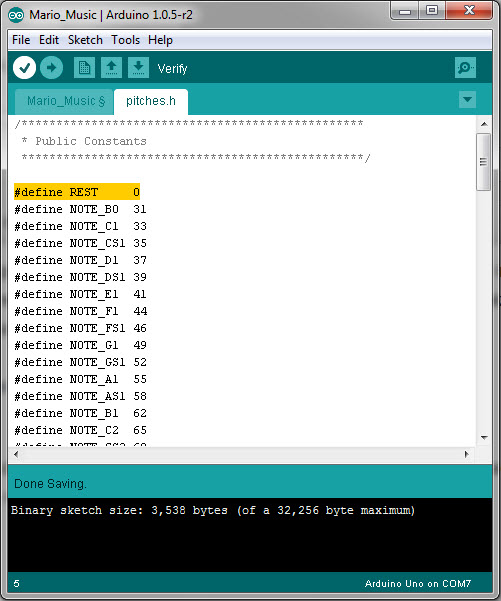Click the 'Binary sketch size' console output
The width and height of the screenshot is (501, 601).
213,511
